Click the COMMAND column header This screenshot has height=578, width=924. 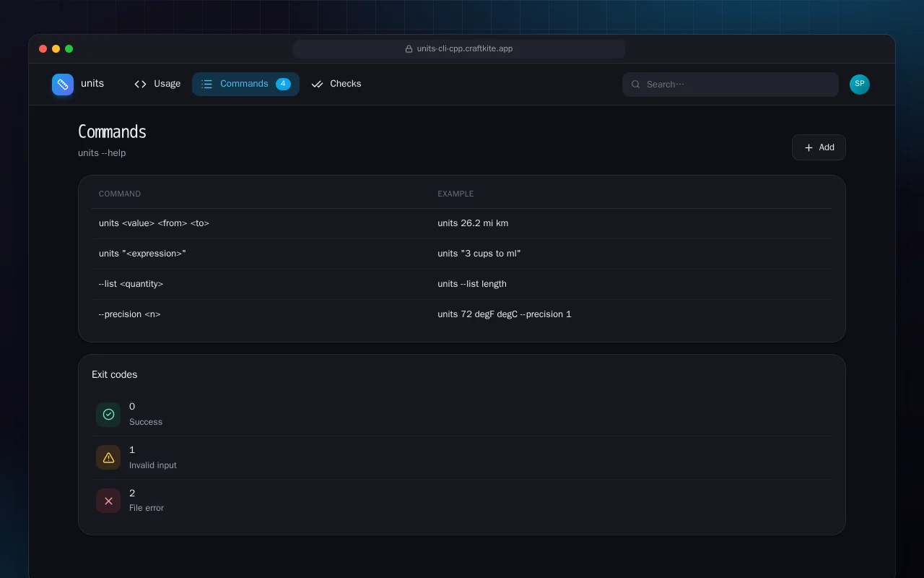(x=120, y=194)
